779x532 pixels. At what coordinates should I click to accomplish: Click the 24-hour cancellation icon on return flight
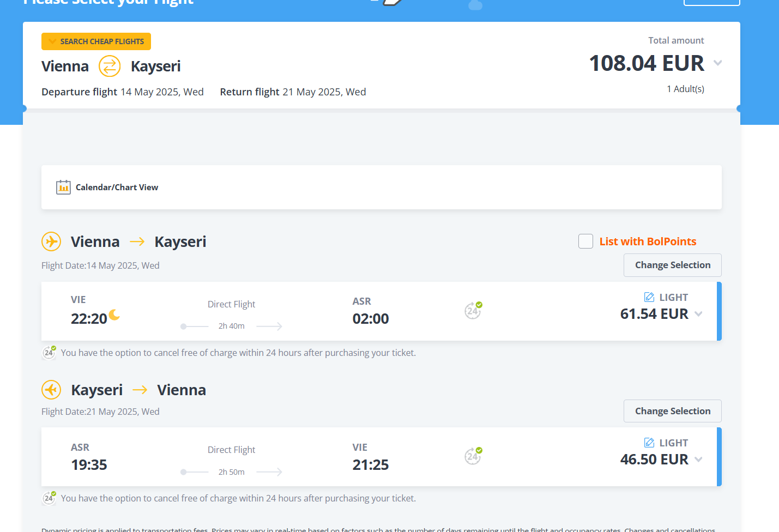click(x=473, y=456)
